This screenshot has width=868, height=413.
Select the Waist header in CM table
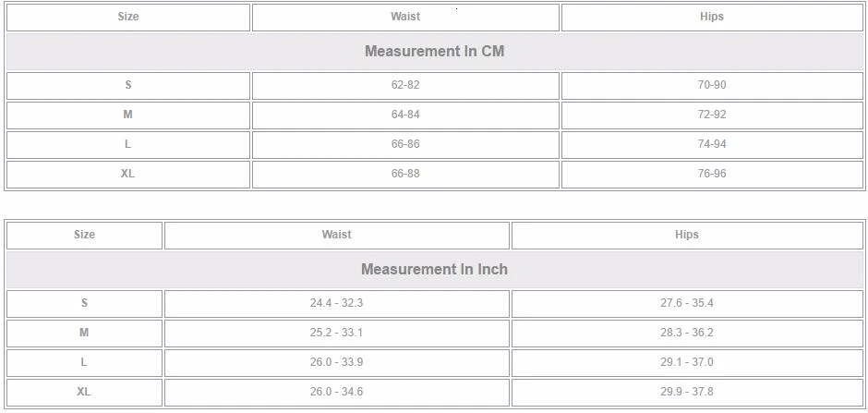(405, 18)
